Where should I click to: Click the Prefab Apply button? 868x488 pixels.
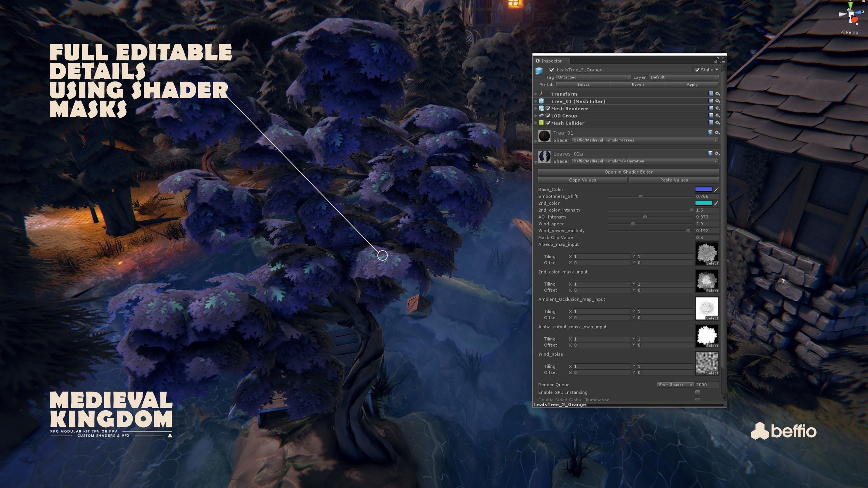coord(692,85)
